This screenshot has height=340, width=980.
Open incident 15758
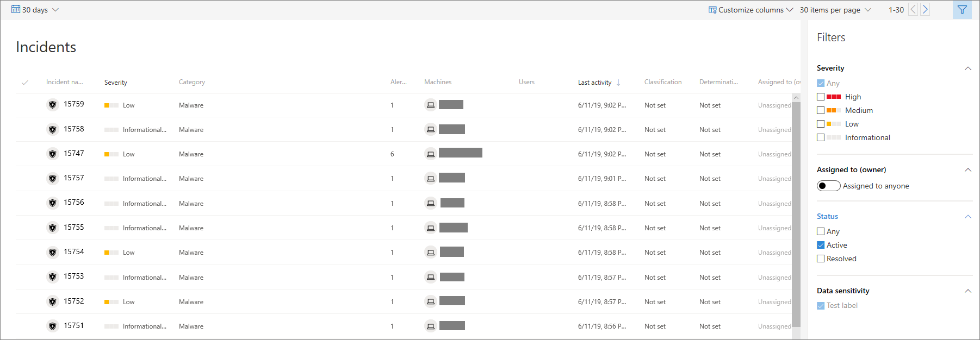point(74,129)
